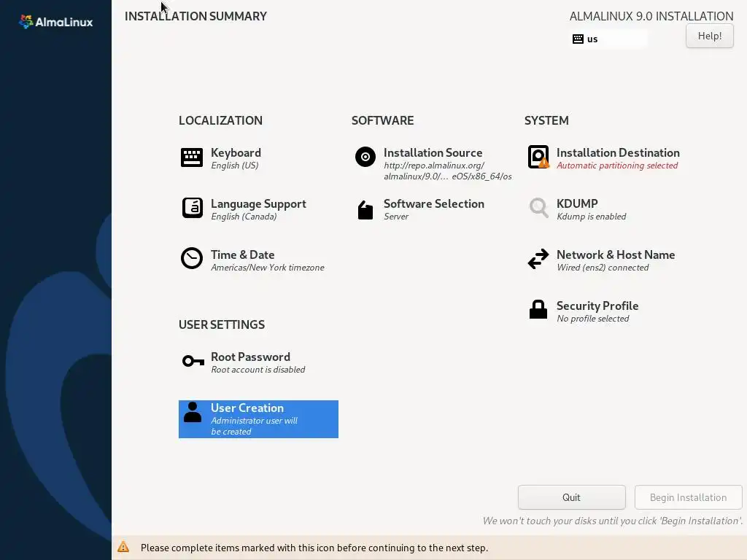
Task: Click 'Please complete items marked' warning message
Action: 314,548
